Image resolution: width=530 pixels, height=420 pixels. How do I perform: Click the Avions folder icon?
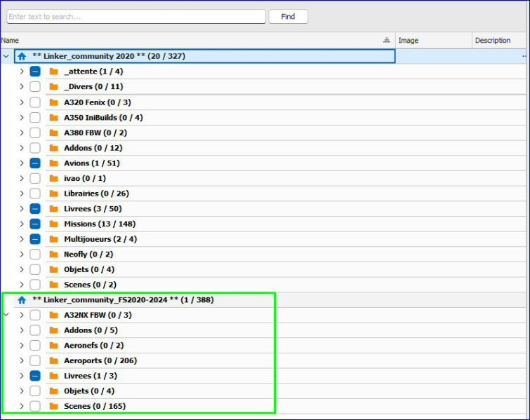[x=54, y=163]
